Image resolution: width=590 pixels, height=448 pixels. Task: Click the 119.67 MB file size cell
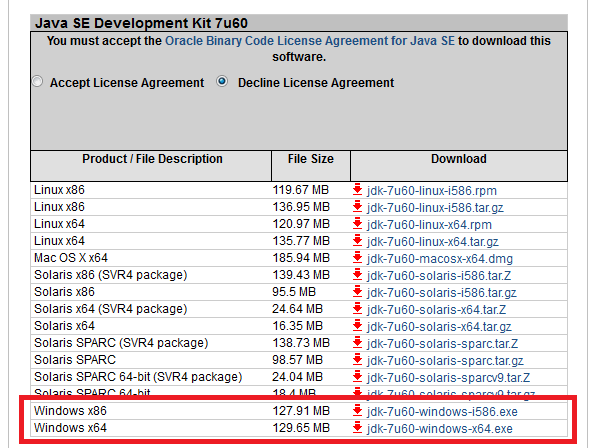(301, 190)
